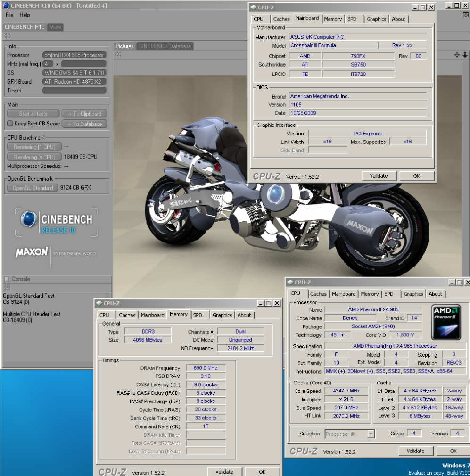Click the Mainboard window CPU-Z title icon
This screenshot has width=470, height=476.
[254, 7]
